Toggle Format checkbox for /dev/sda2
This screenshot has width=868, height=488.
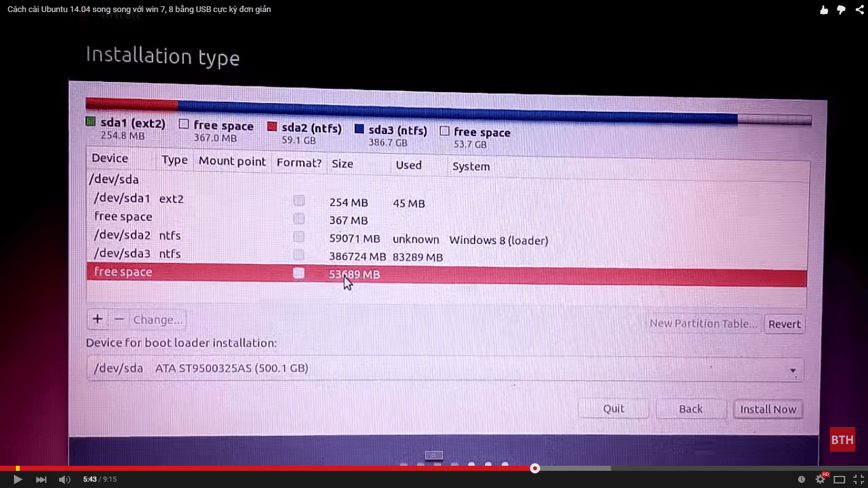point(299,237)
